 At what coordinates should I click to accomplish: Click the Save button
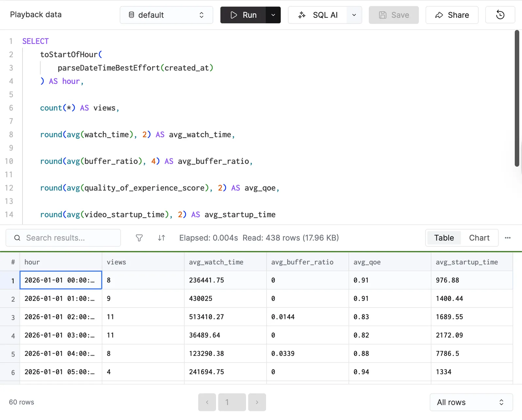pos(394,15)
